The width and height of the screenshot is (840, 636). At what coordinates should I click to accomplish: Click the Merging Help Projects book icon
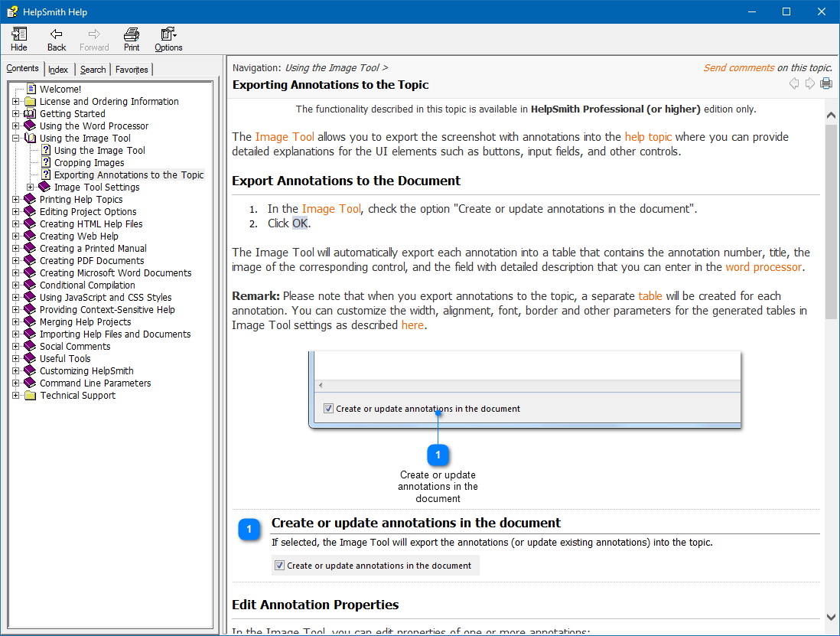tap(31, 322)
